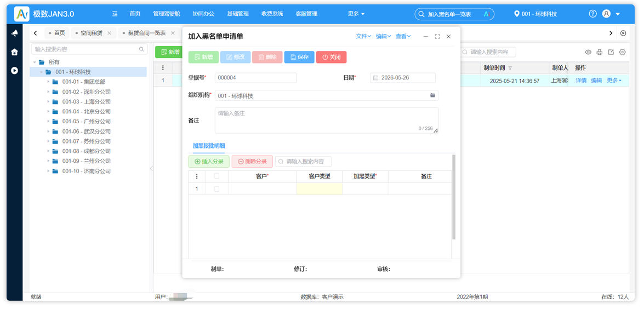Collapse the 所有 root tree node
The height and width of the screenshot is (309, 644).
pyautogui.click(x=35, y=62)
